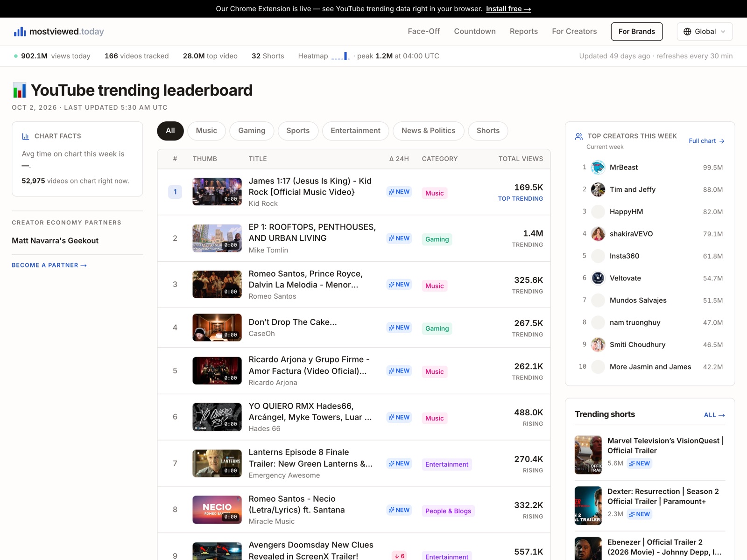Open Romeo Santos Necio thumbnail
Image resolution: width=747 pixels, height=560 pixels.
217,510
